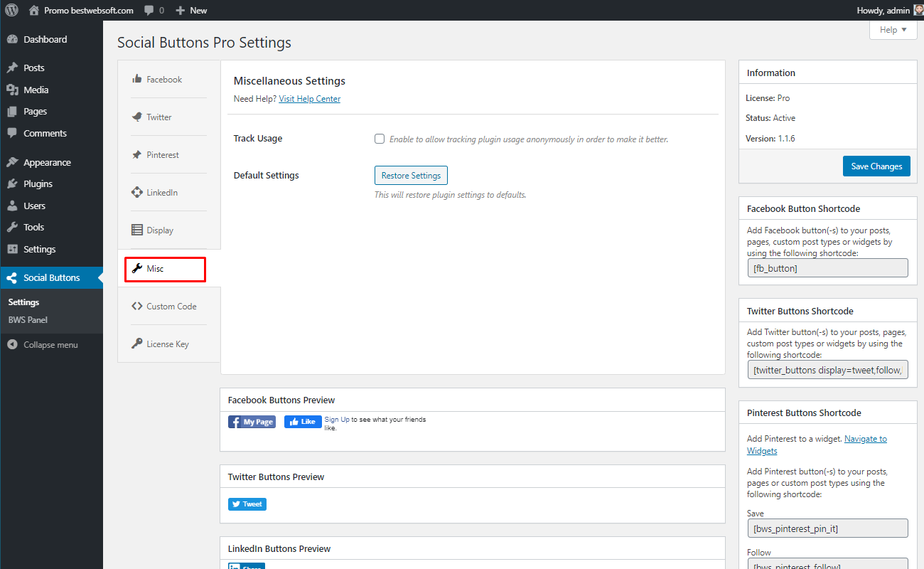
Task: Open Tools menu item
Action: point(51,227)
